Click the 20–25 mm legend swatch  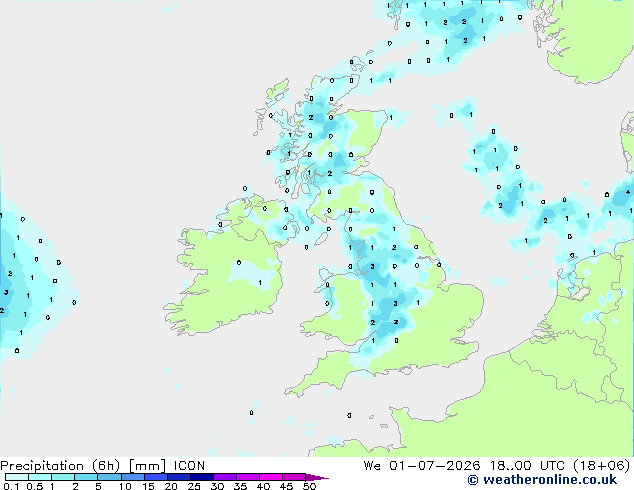178,477
